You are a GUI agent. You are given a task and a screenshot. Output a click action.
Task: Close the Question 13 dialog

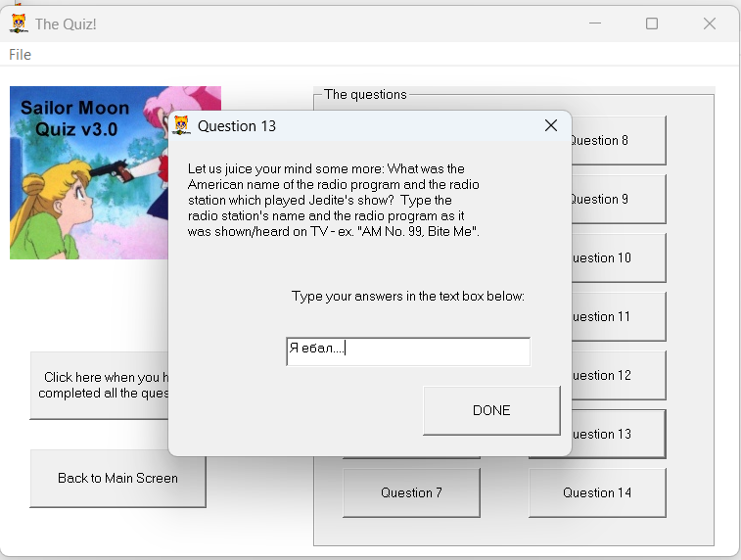click(550, 125)
